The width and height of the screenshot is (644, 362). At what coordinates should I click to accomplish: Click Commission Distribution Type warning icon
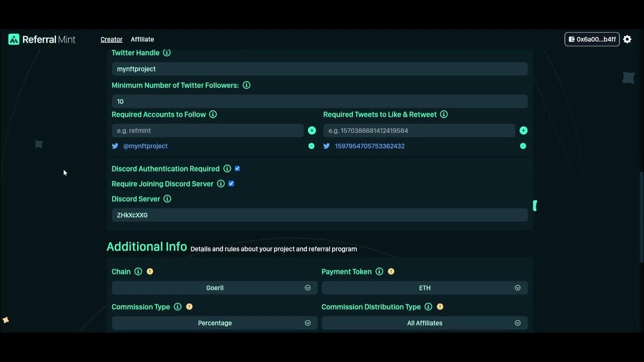pos(440,307)
